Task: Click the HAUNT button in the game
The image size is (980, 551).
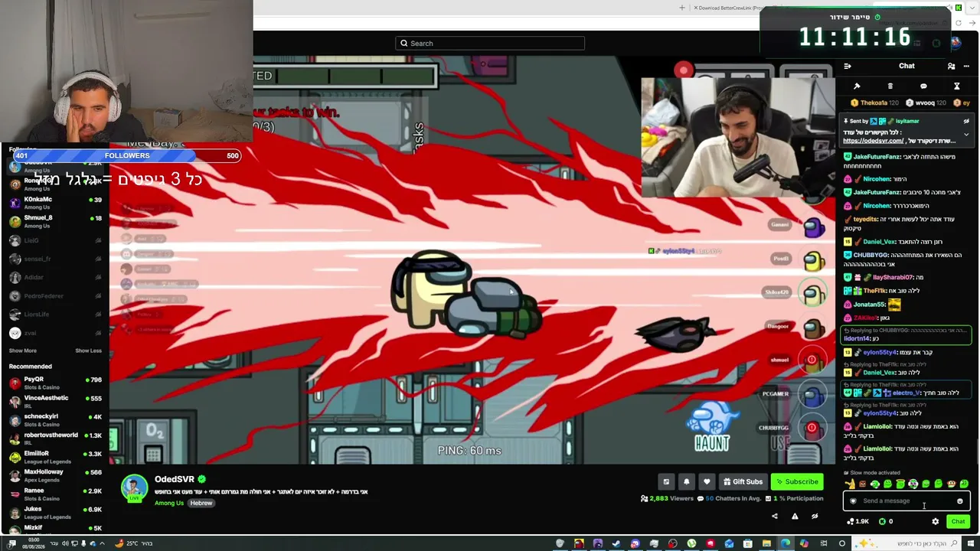Action: 712,428
